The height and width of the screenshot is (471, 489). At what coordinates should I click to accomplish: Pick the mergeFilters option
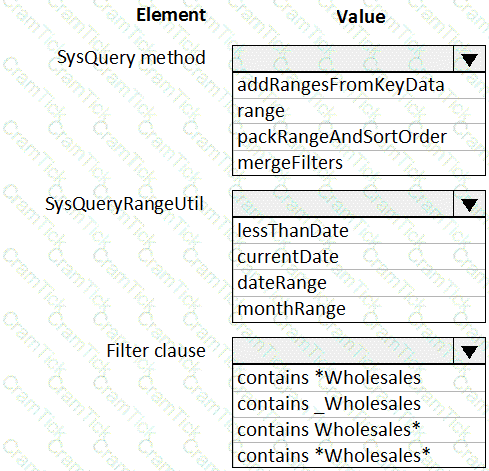[359, 163]
